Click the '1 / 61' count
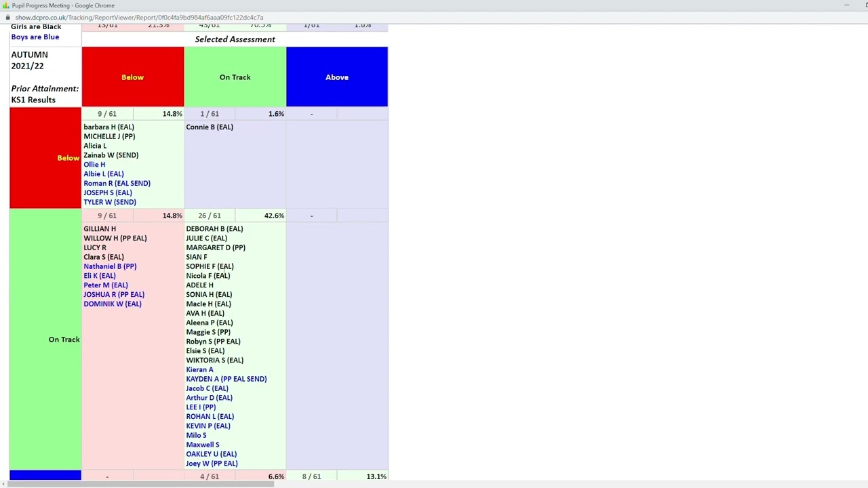The width and height of the screenshot is (868, 488). [x=210, y=114]
